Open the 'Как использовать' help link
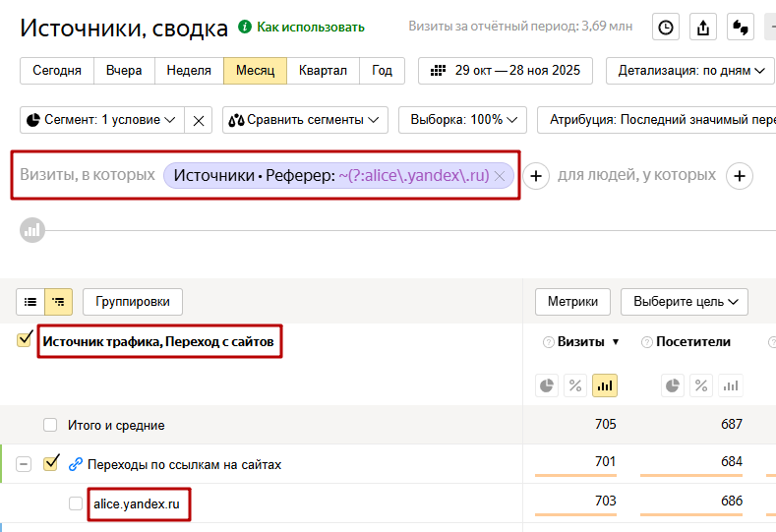This screenshot has height=532, width=776. coord(310,28)
